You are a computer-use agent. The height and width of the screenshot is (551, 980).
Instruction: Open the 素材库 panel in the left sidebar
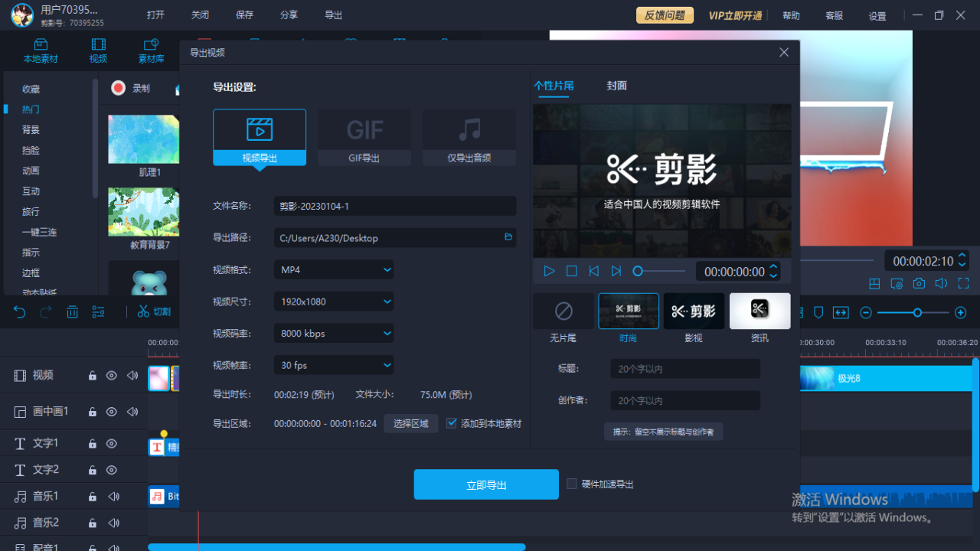coord(151,51)
